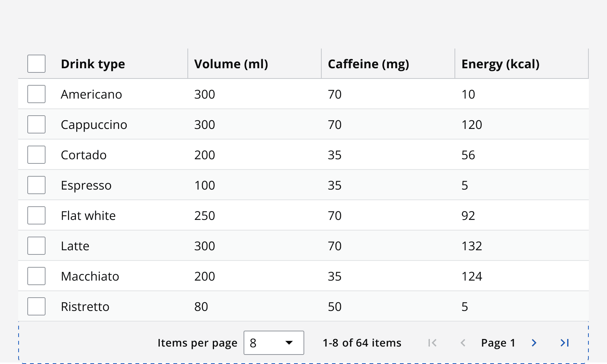The image size is (607, 364).
Task: Check the Americano row checkbox
Action: click(36, 94)
